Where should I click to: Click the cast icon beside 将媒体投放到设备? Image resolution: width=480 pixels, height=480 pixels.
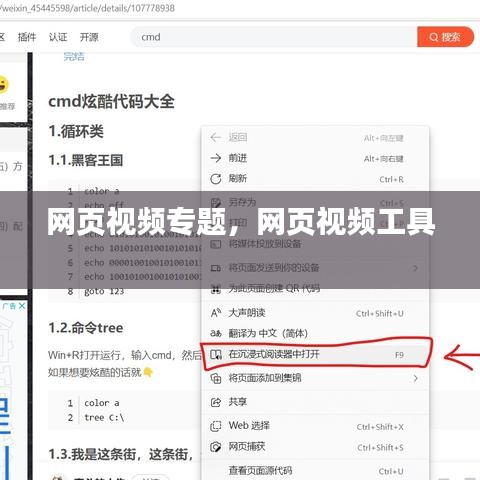(x=216, y=244)
